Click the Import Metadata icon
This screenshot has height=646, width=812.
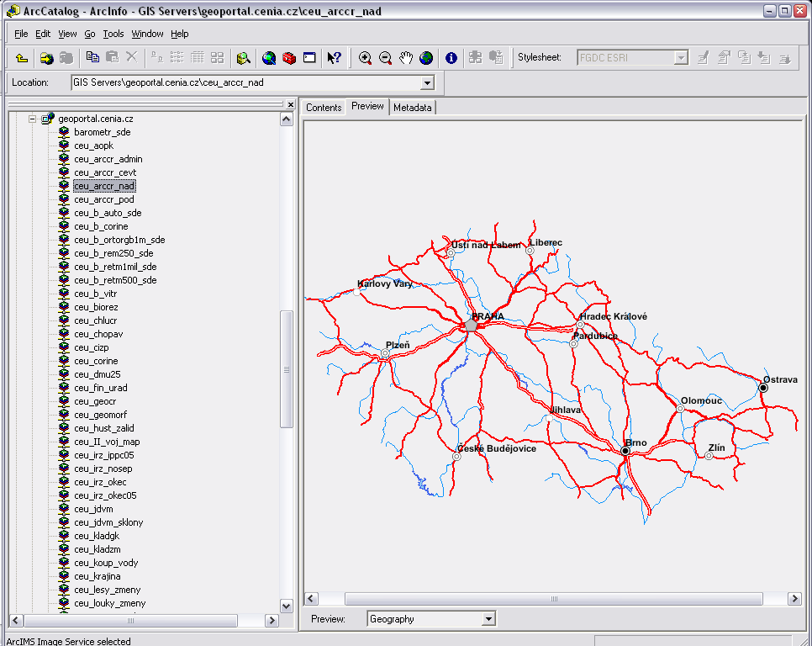click(764, 57)
